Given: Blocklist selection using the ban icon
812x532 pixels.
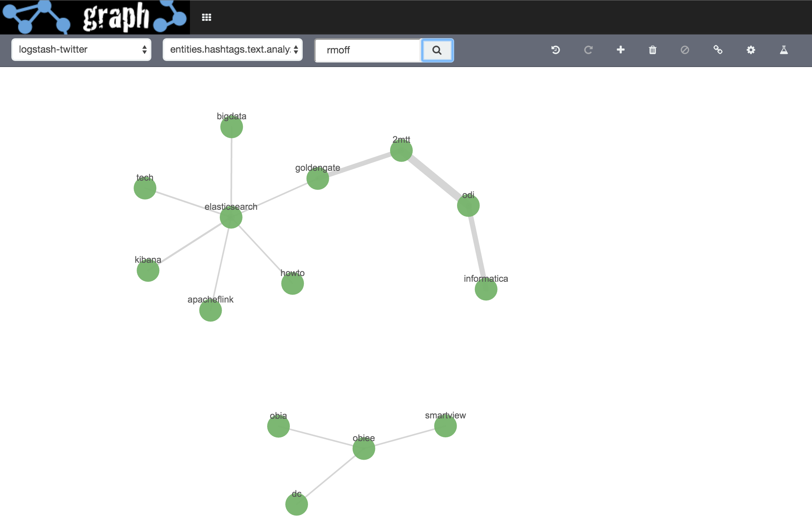Looking at the screenshot, I should 685,50.
